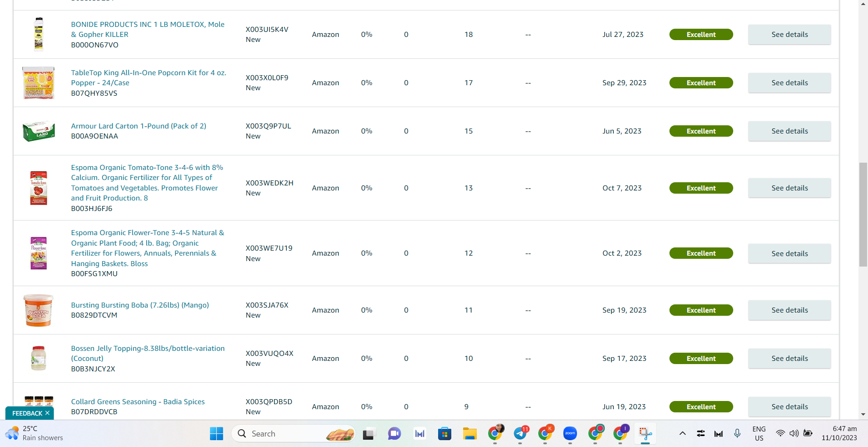Image resolution: width=868 pixels, height=447 pixels.
Task: Show hidden system tray icons
Action: pyautogui.click(x=682, y=433)
